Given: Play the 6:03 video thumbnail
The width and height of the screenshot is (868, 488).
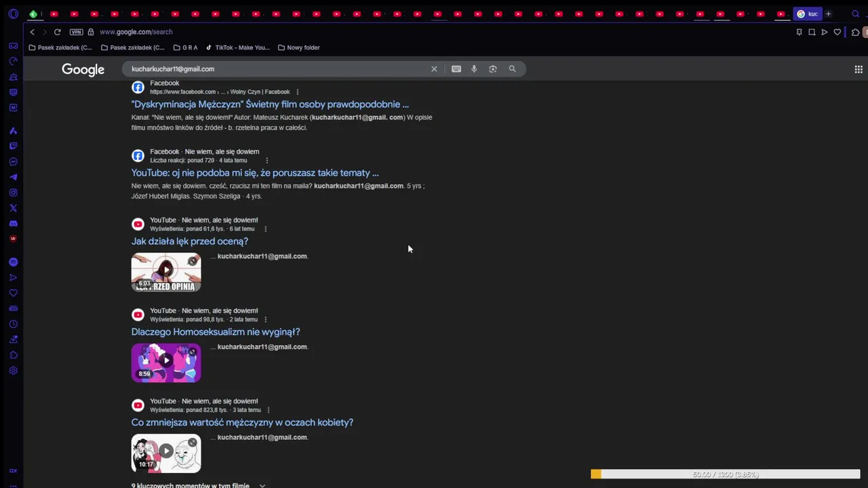Looking at the screenshot, I should click(x=166, y=272).
